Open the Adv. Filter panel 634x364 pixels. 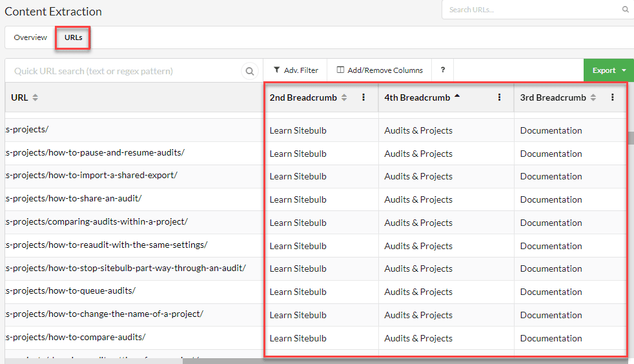pos(296,70)
